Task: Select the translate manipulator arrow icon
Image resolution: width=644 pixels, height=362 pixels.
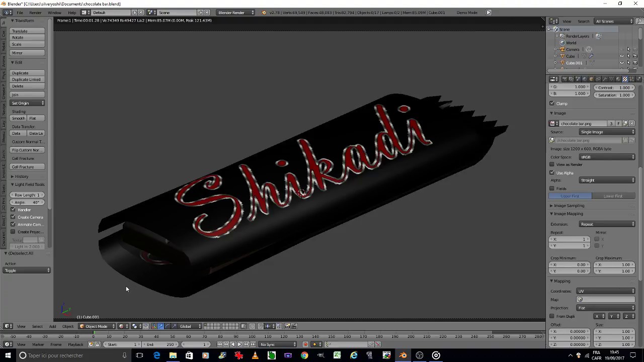Action: tap(160, 326)
